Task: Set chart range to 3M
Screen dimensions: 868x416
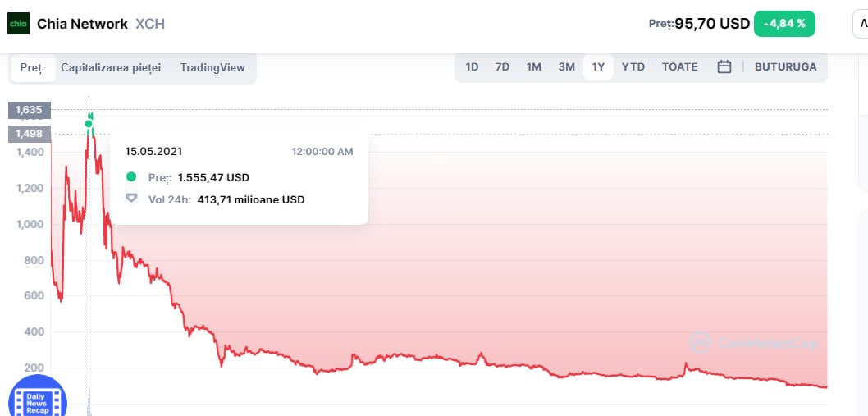Action: [566, 67]
